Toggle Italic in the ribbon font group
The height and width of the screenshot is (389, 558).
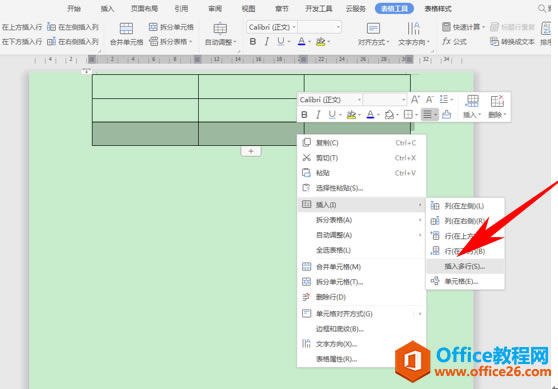[267, 42]
